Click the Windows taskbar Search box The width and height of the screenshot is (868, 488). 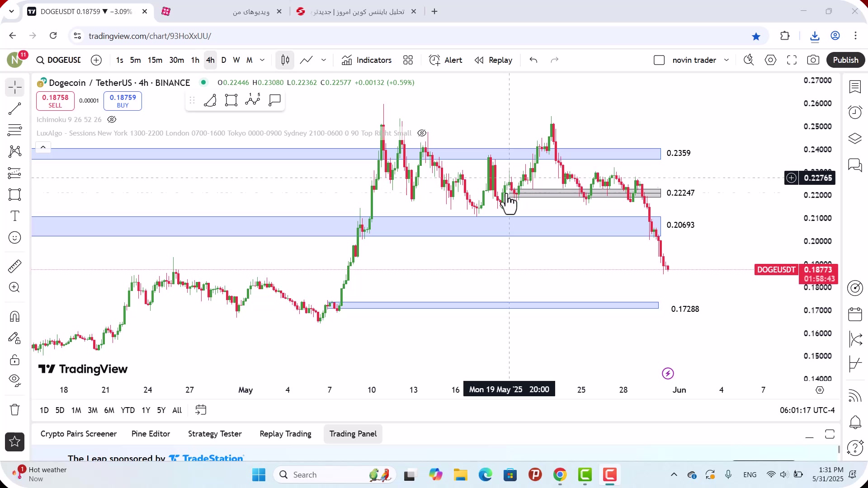pyautogui.click(x=335, y=474)
